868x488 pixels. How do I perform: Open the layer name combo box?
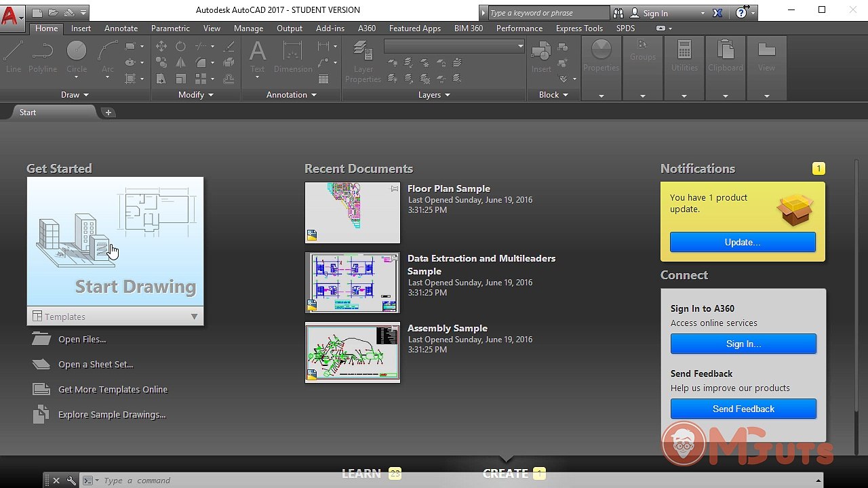click(x=454, y=45)
